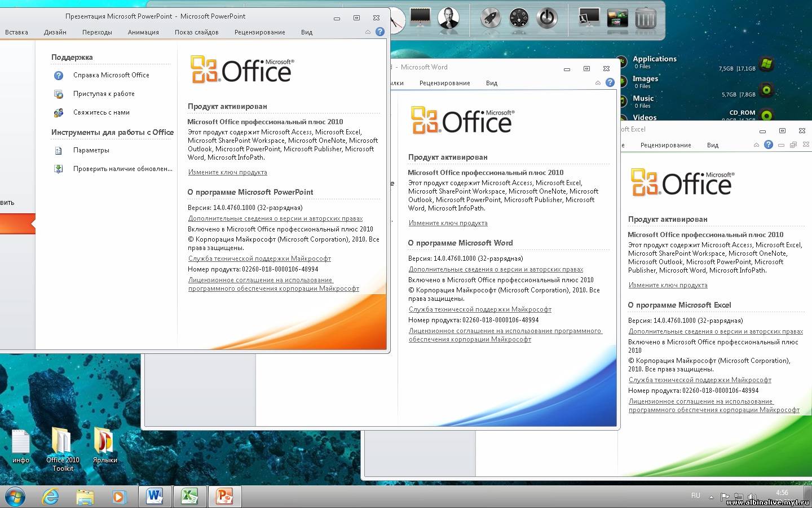Click the taskbar clock showing 4:56
Screen dimensions: 812x508
point(782,493)
